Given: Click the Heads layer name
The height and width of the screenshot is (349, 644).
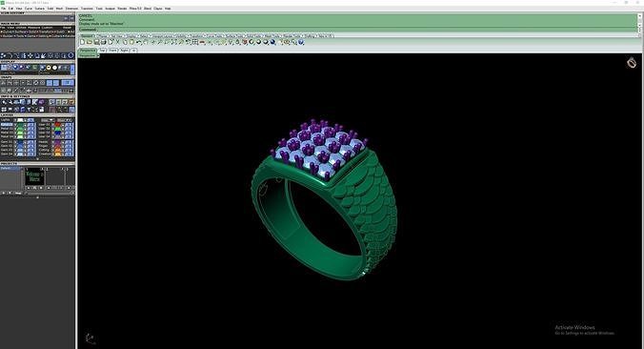Looking at the screenshot, I should (43, 142).
